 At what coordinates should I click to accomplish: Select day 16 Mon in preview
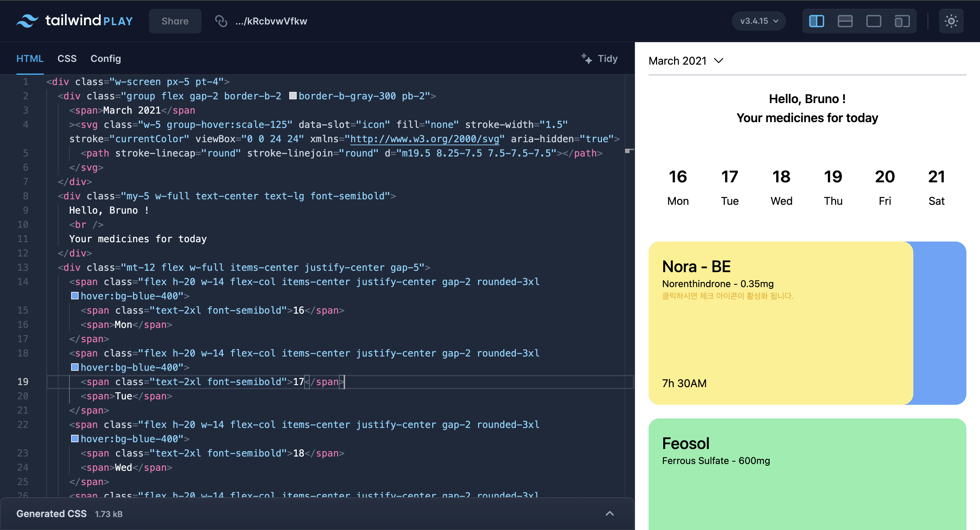[x=678, y=187]
